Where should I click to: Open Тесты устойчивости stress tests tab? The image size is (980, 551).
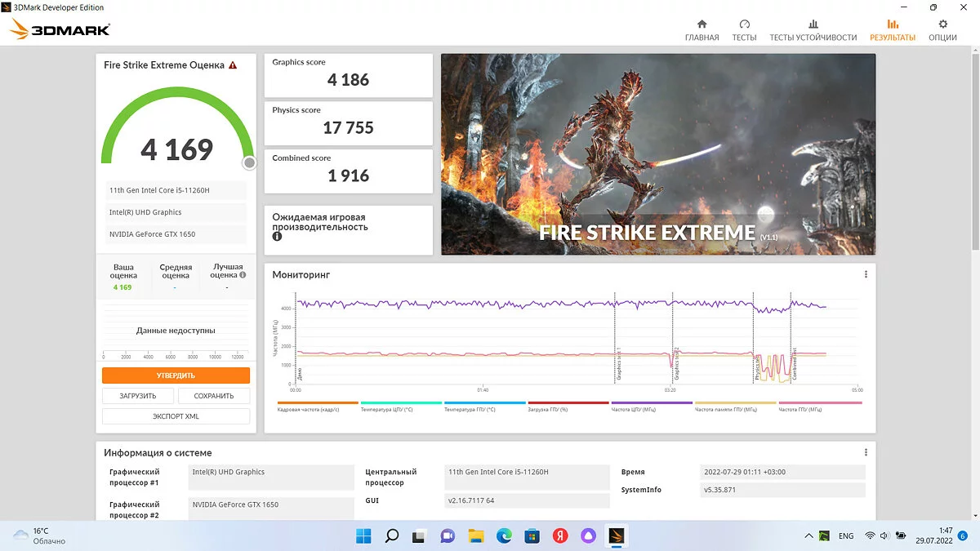pyautogui.click(x=813, y=30)
